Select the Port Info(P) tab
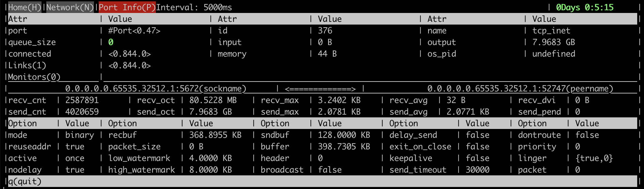 [x=127, y=7]
